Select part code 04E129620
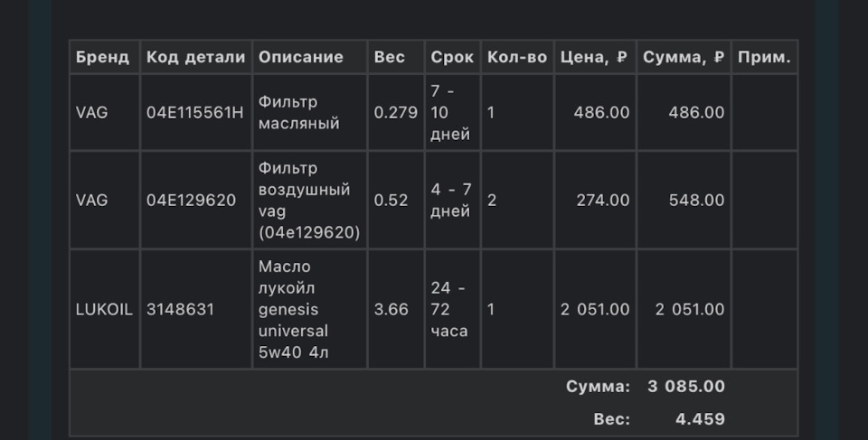The height and width of the screenshot is (440, 868). point(191,200)
